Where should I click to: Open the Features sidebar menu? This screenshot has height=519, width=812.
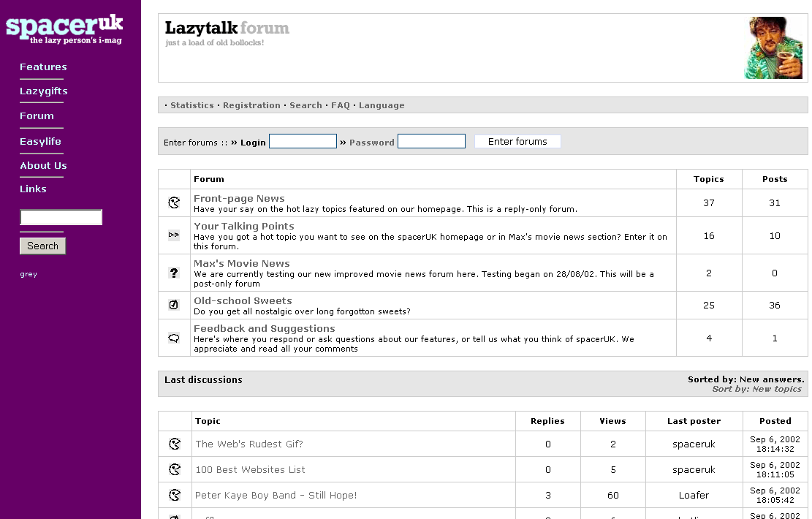[x=44, y=67]
